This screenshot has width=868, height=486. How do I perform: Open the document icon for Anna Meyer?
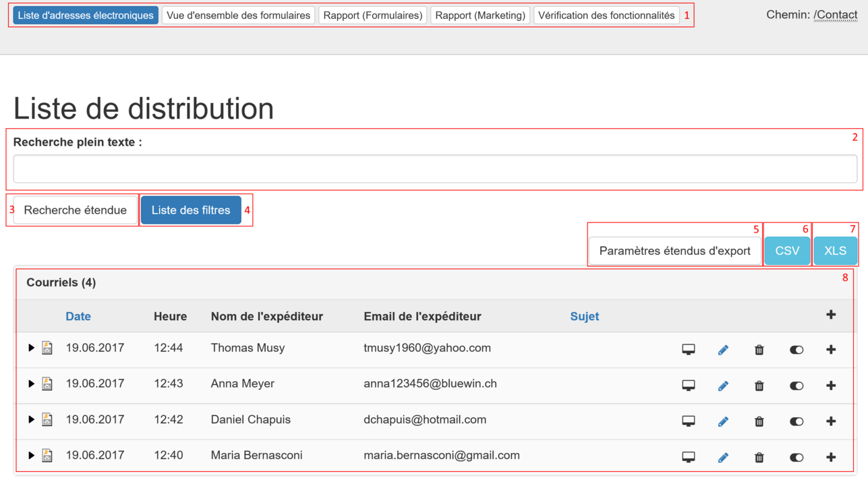[x=47, y=384]
